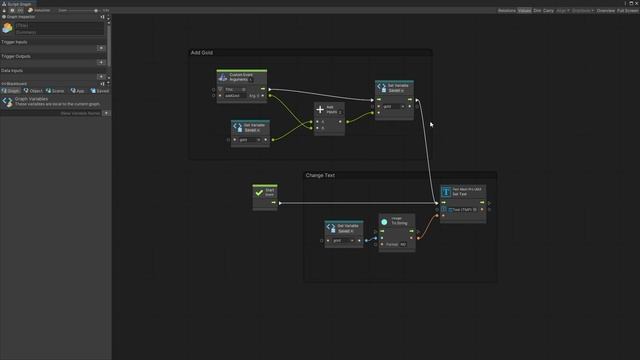Switch to Object variables tab
The height and width of the screenshot is (360, 640).
click(33, 91)
